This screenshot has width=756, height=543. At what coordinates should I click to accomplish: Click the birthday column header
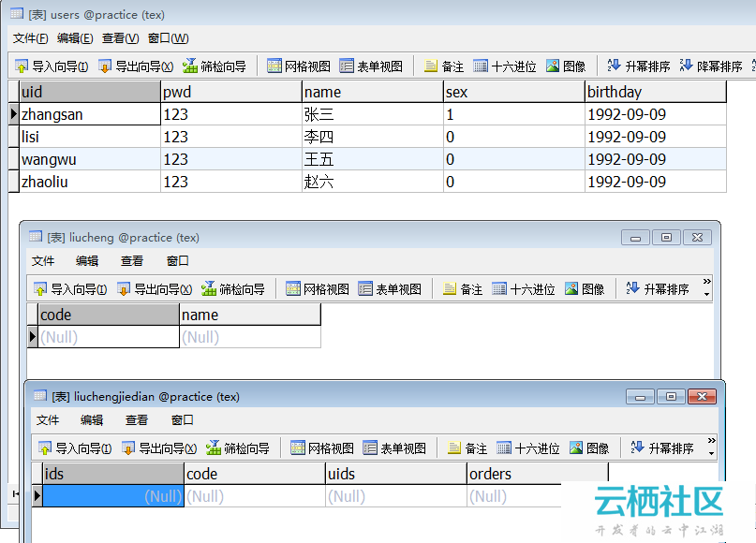(655, 92)
